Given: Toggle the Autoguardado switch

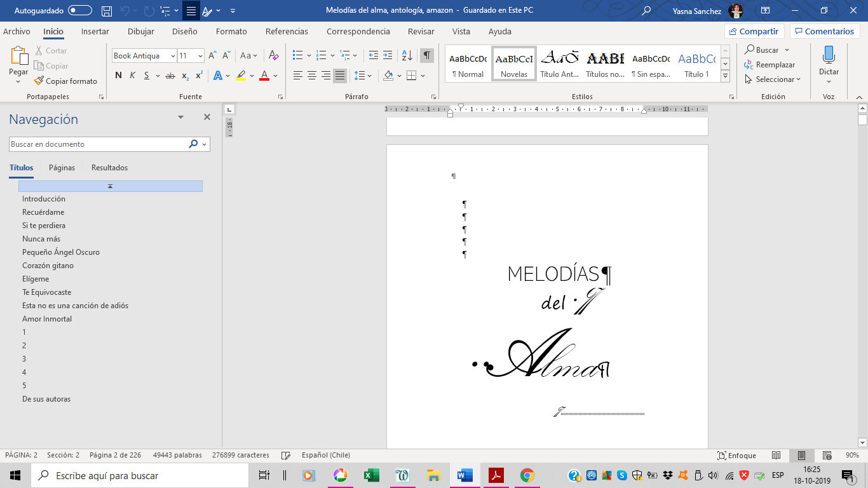Looking at the screenshot, I should (x=80, y=11).
